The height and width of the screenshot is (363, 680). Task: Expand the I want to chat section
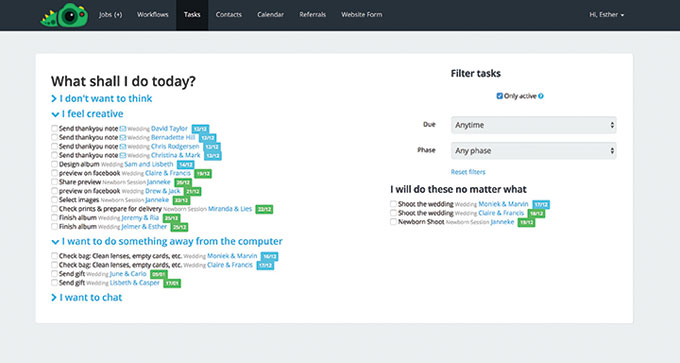click(x=87, y=298)
